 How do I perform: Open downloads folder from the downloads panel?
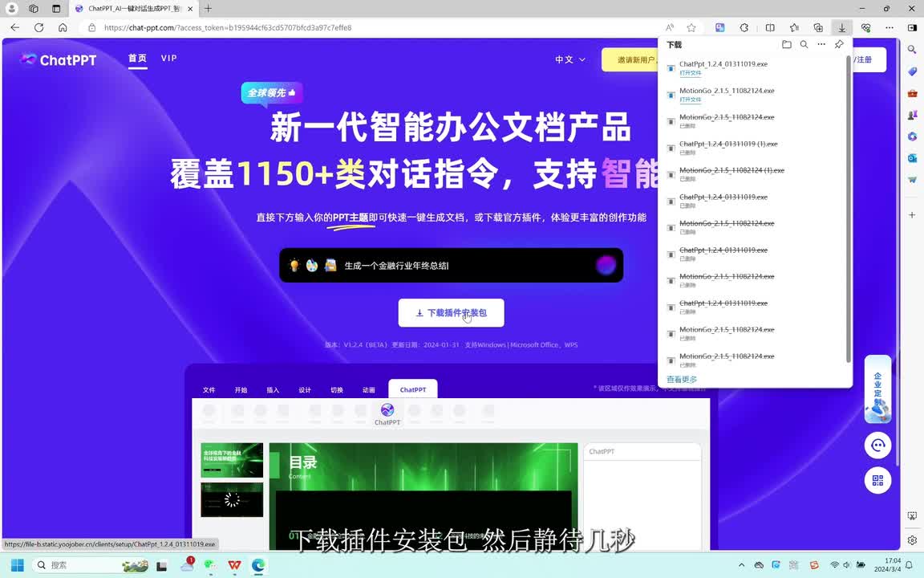point(786,45)
